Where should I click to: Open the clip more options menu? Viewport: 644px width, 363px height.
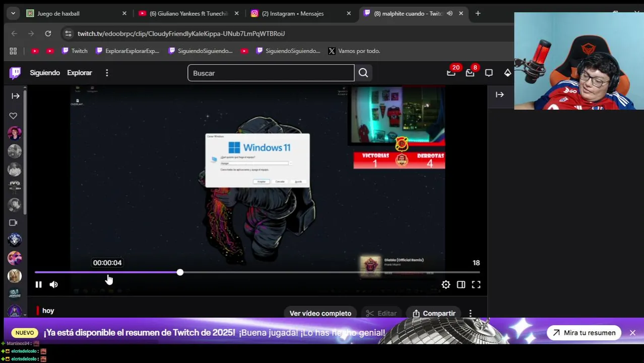pyautogui.click(x=471, y=314)
